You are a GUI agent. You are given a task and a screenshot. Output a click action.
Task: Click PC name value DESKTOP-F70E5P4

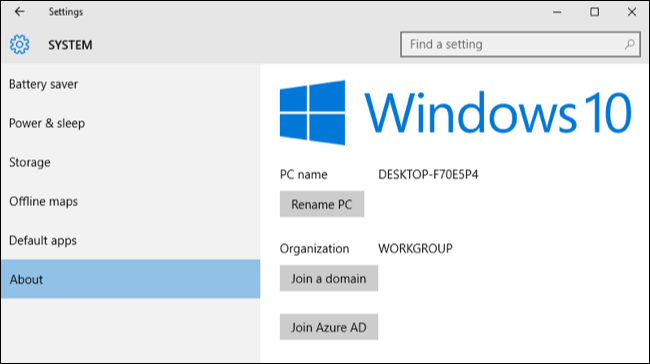click(x=428, y=175)
